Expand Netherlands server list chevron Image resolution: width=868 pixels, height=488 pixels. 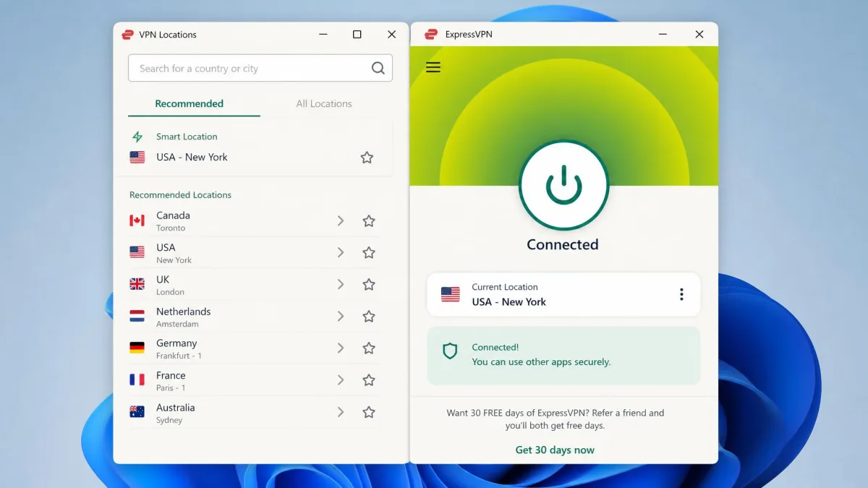tap(341, 317)
